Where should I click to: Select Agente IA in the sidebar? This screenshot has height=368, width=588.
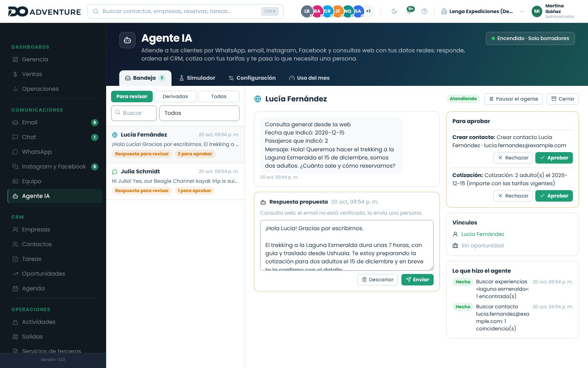click(x=55, y=196)
